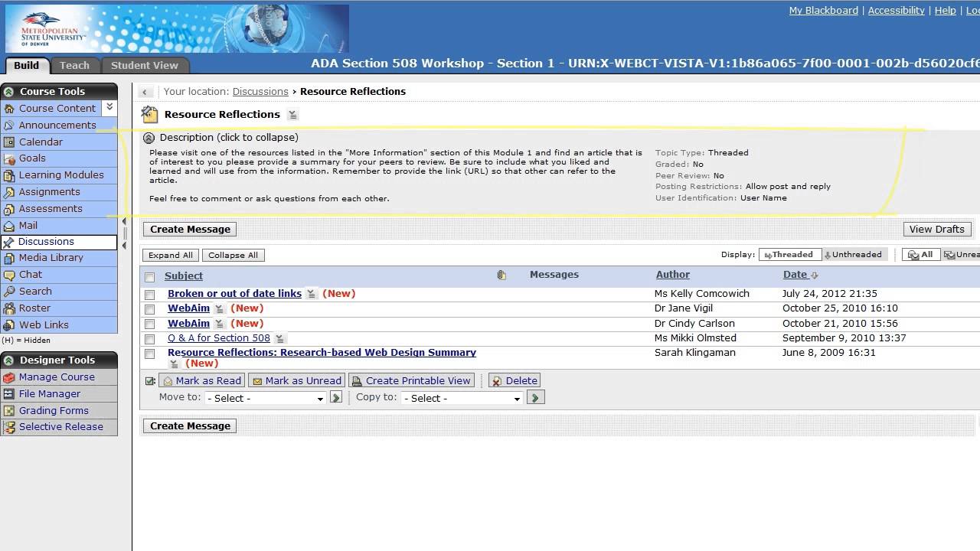Click the Go arrow next to Move to
Viewport: 980px width, 551px height.
point(336,398)
